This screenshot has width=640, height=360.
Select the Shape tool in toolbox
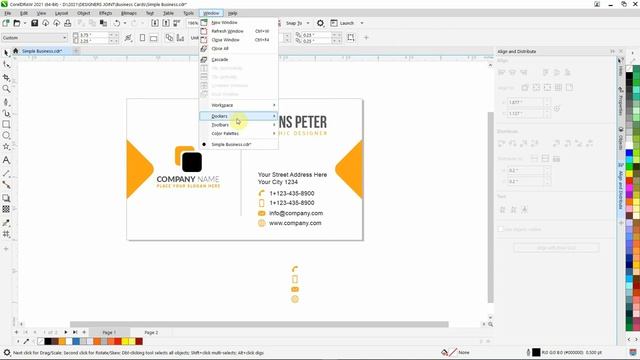tap(6, 64)
